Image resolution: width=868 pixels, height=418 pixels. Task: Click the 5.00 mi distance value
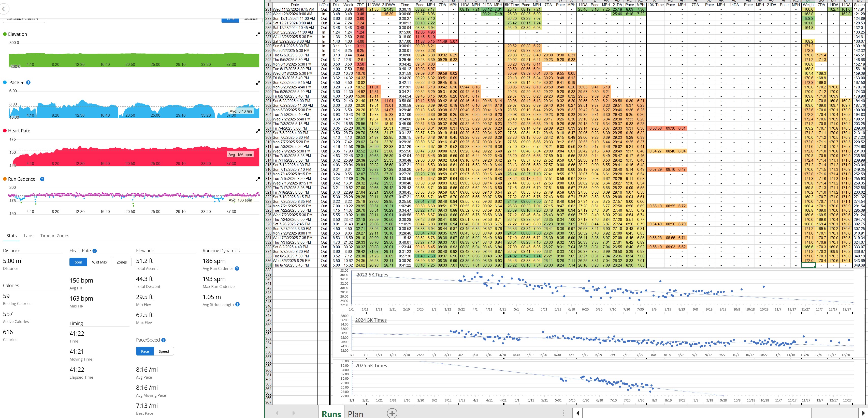pyautogui.click(x=13, y=261)
